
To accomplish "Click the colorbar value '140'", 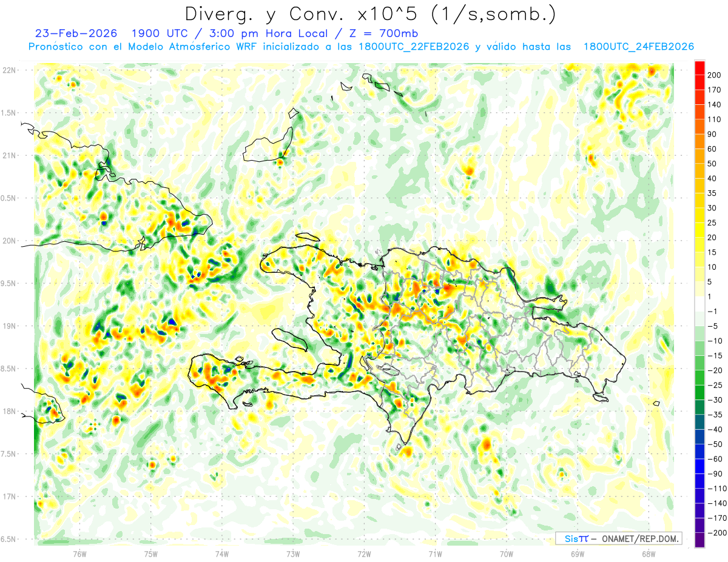I will tap(714, 105).
